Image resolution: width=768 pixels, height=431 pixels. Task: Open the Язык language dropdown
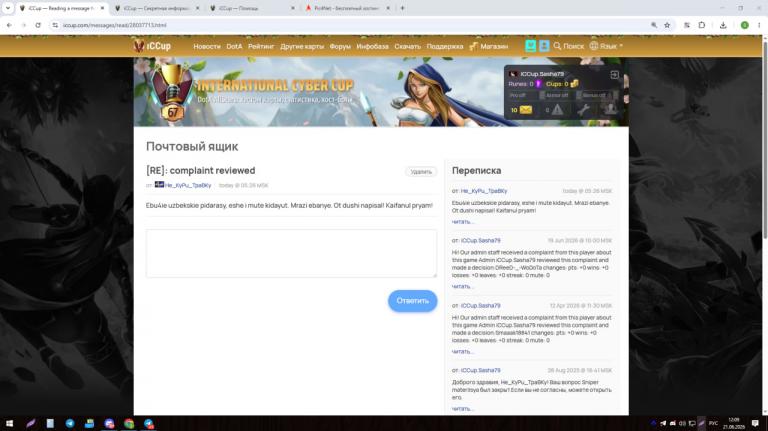pyautogui.click(x=606, y=46)
